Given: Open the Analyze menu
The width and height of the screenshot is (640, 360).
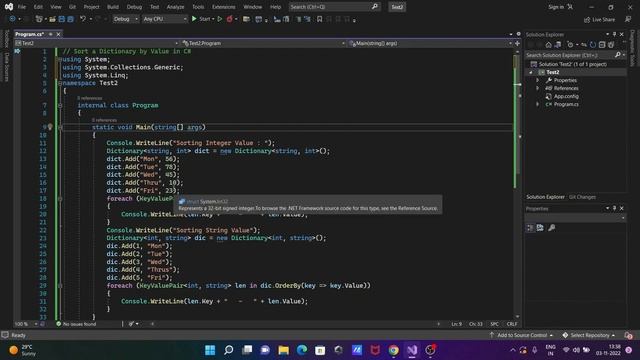Looking at the screenshot, I should tap(175, 7).
